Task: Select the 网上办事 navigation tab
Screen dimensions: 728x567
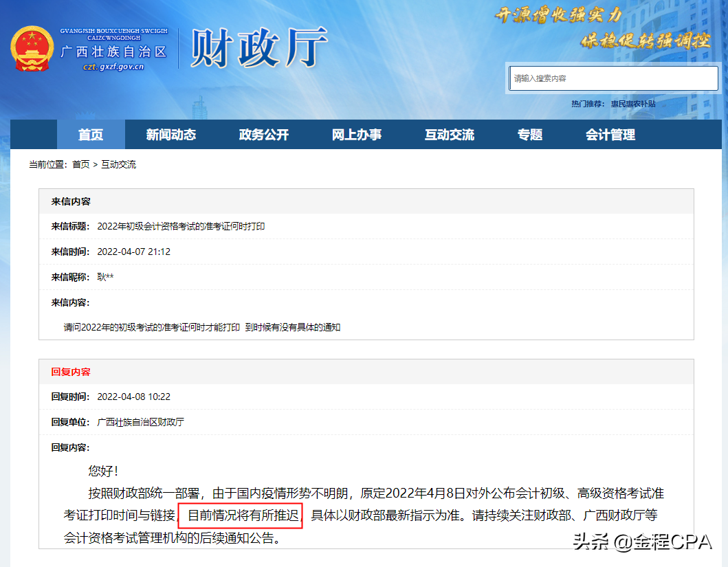Action: (x=357, y=135)
